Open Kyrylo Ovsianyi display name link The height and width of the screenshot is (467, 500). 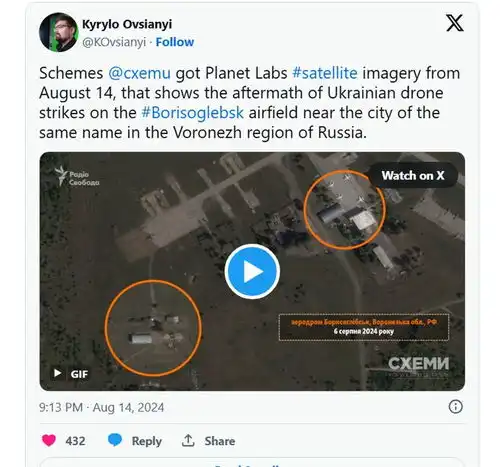(x=127, y=24)
